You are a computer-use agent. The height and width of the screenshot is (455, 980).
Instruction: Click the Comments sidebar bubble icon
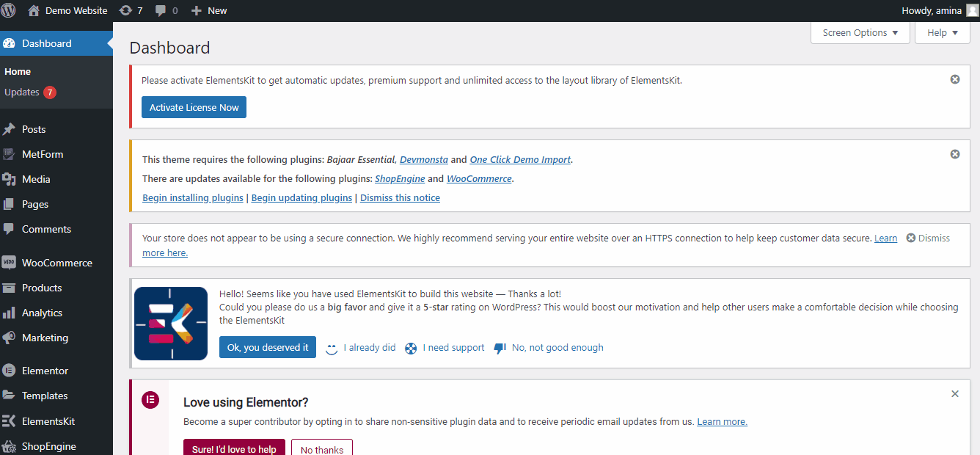click(x=9, y=229)
